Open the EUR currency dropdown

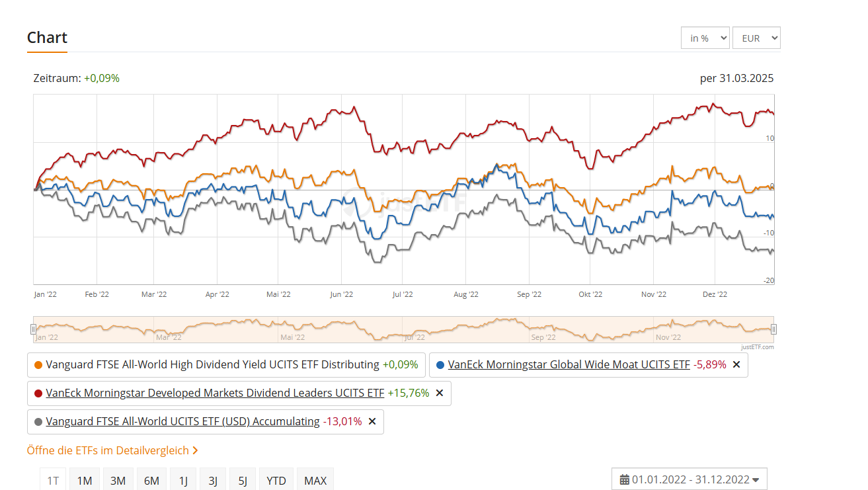[x=756, y=38]
